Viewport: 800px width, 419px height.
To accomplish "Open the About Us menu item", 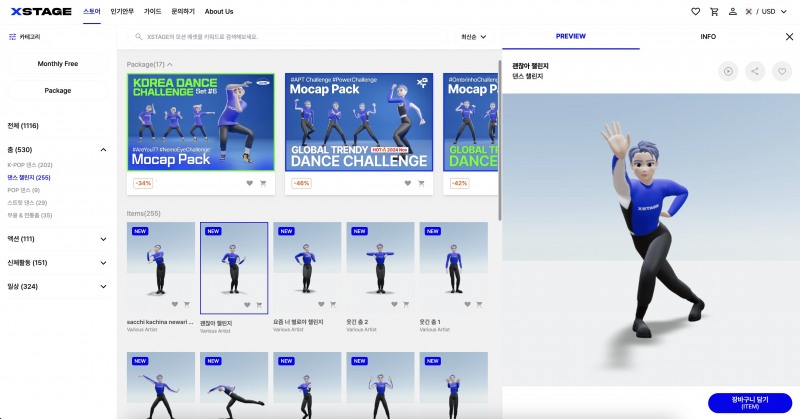I will pos(219,11).
